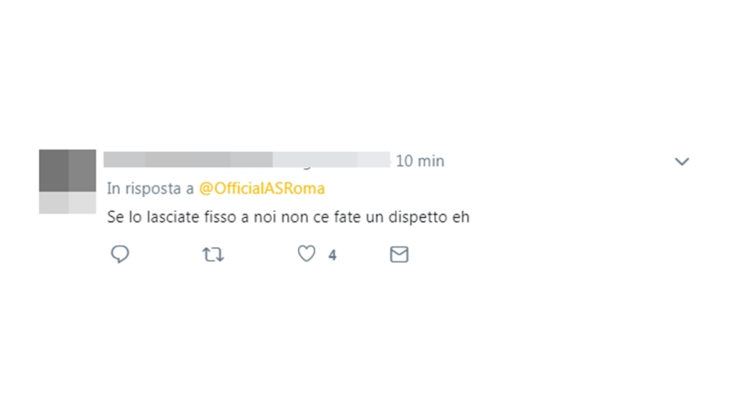Reply to the tweet mentioning dispetto
Viewport: 736px width, 409px height.
(x=120, y=254)
